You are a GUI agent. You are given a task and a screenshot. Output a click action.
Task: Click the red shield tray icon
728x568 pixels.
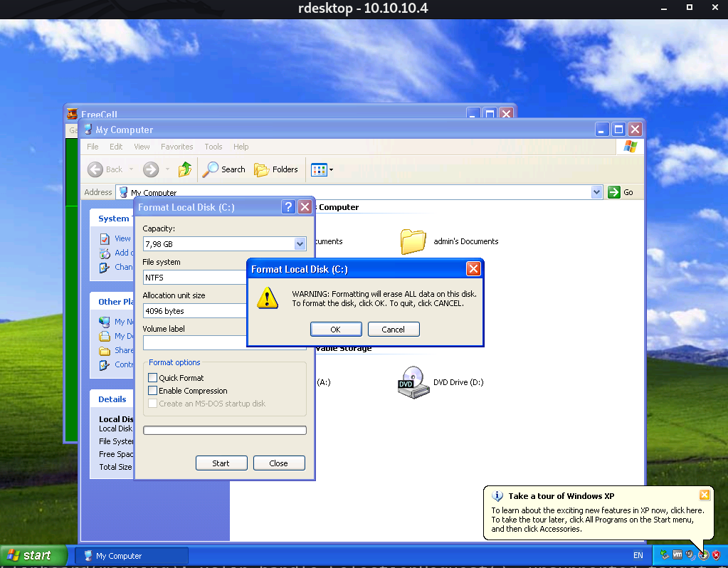(x=716, y=554)
